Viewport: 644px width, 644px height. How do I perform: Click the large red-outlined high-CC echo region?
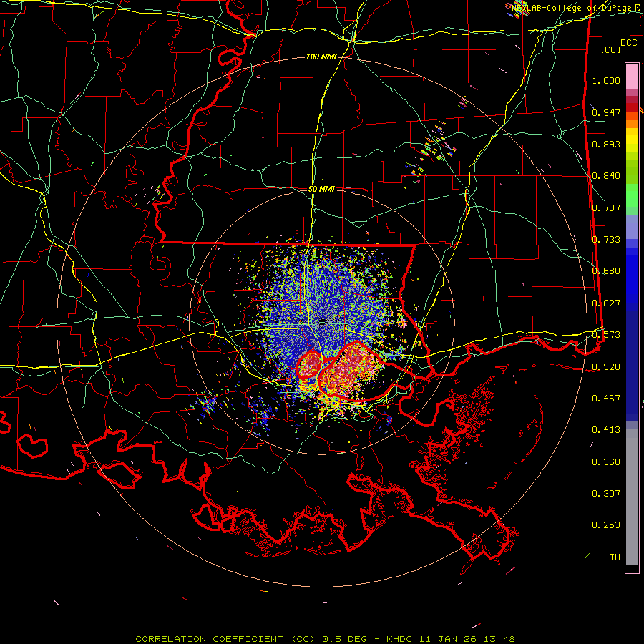point(351,371)
